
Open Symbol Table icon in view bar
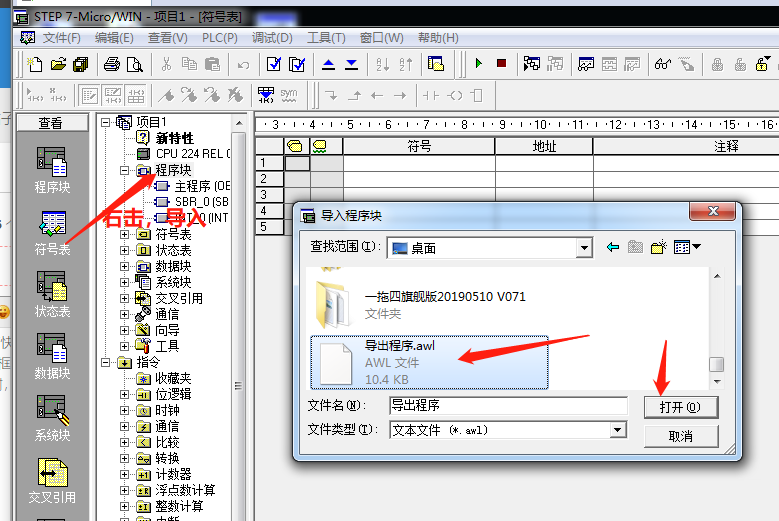click(x=52, y=232)
